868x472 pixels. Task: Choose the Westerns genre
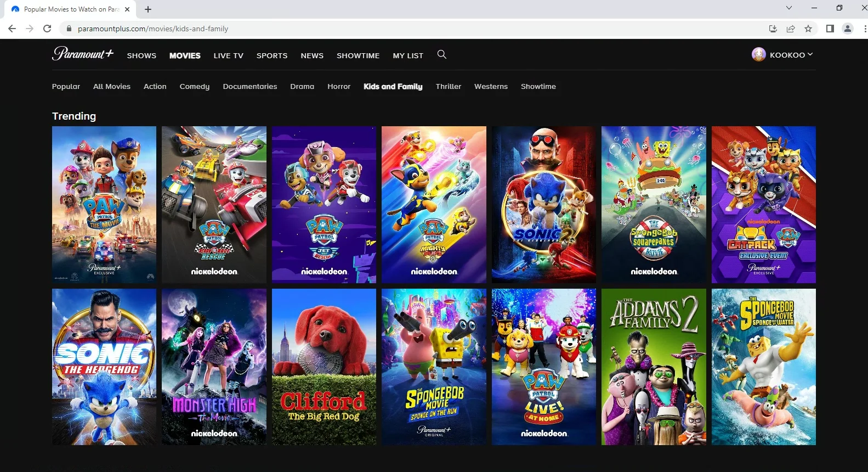click(491, 87)
